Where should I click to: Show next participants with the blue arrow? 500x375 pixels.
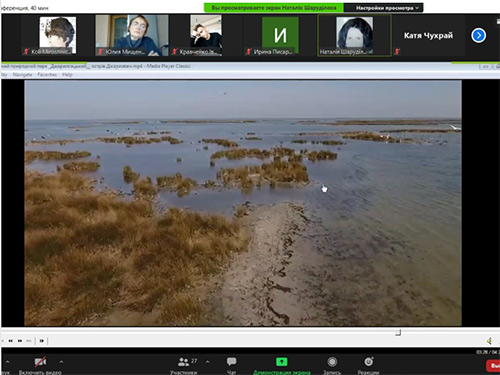pos(478,35)
